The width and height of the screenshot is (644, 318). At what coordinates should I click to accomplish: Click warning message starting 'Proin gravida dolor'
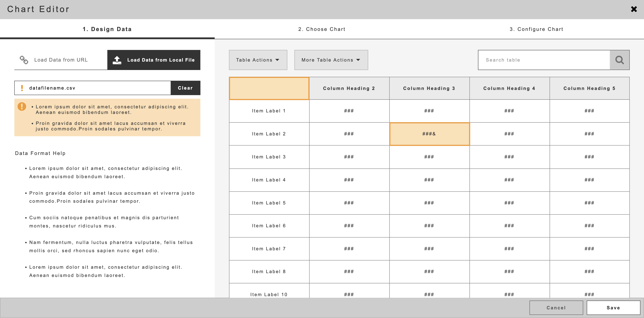pos(108,126)
